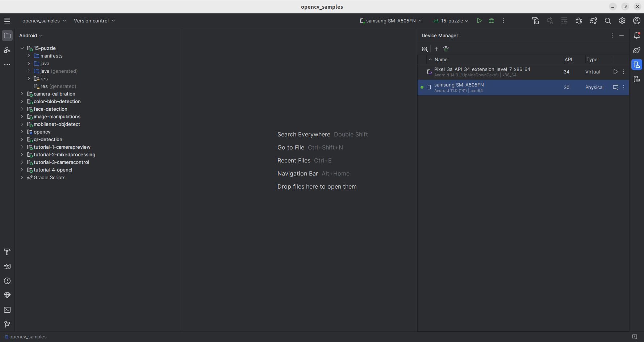644x342 pixels.
Task: Start the Pixel_3a virtual device
Action: click(x=615, y=72)
